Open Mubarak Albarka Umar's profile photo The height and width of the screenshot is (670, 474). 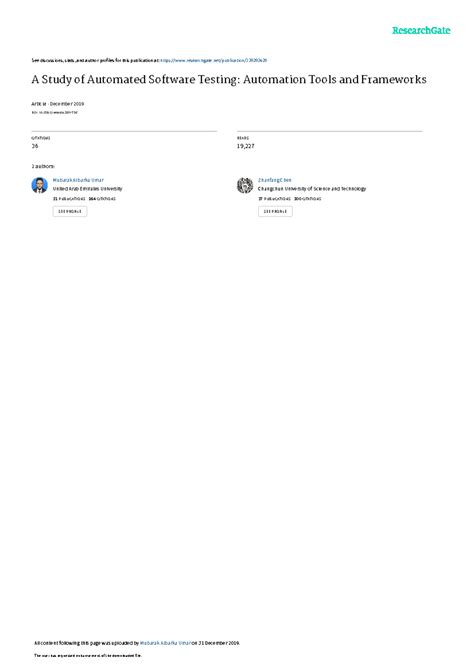tap(39, 185)
